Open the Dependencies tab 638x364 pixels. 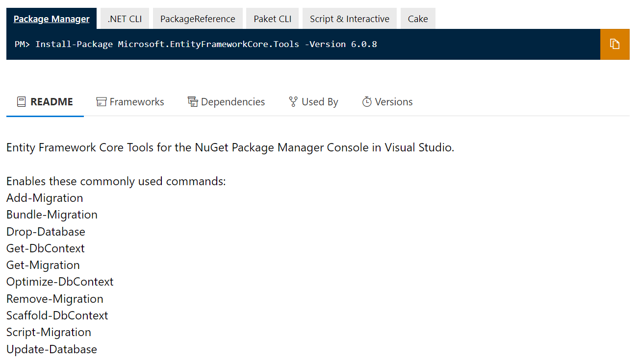[226, 102]
